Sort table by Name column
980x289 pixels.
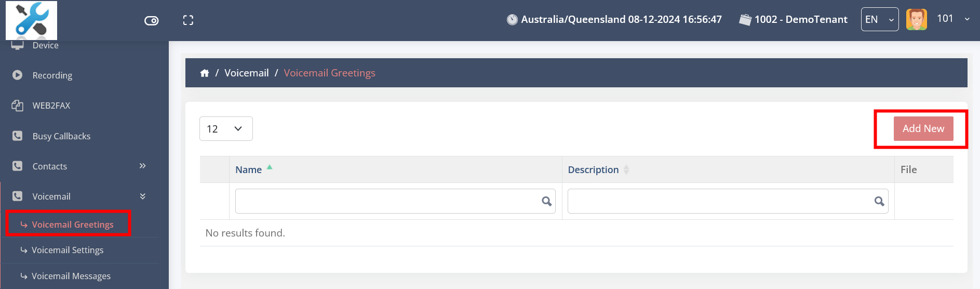(x=249, y=170)
